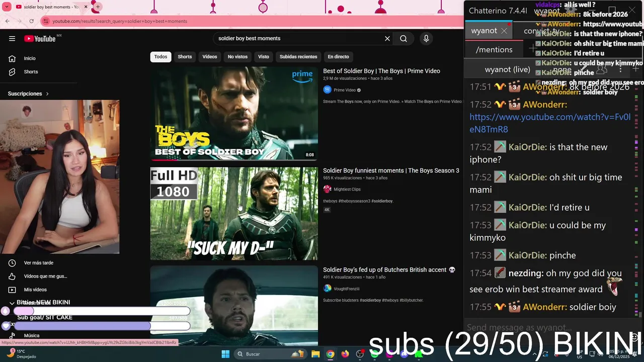Open Chatterino viewer list icon
This screenshot has width=644, height=362.
point(601,69)
